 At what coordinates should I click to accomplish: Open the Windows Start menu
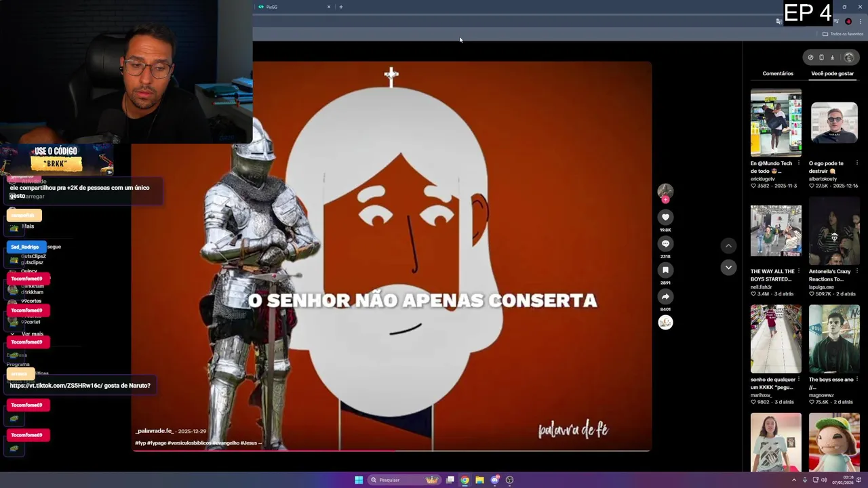click(359, 480)
